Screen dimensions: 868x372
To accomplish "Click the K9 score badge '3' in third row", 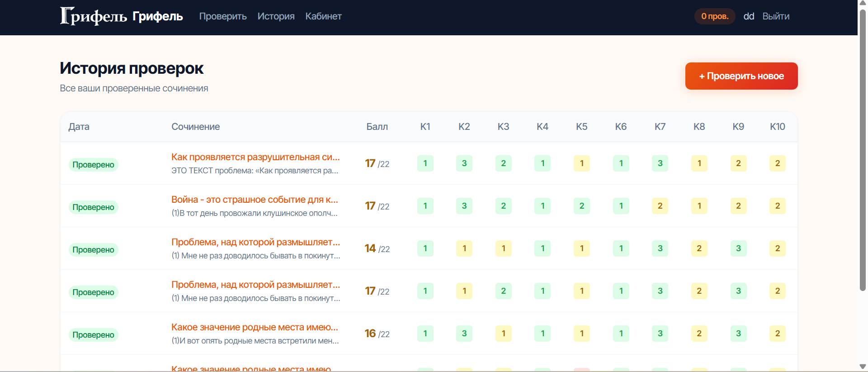I will (x=738, y=248).
